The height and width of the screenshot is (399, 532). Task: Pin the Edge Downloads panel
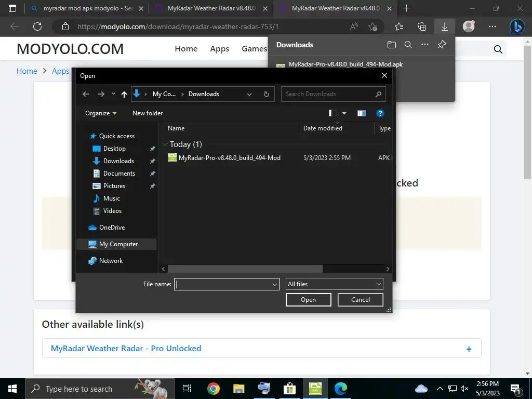[x=442, y=45]
